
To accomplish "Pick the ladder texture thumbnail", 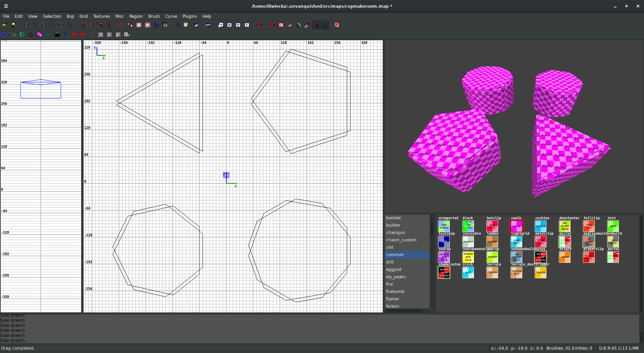I will click(492, 241).
